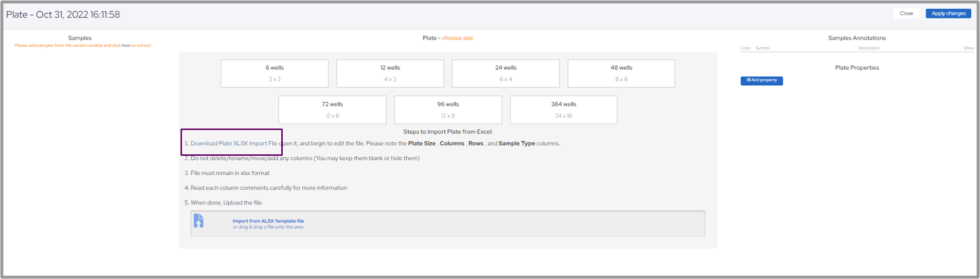Image resolution: width=980 pixels, height=279 pixels.
Task: Click the orange 'choose size' text
Action: point(457,38)
